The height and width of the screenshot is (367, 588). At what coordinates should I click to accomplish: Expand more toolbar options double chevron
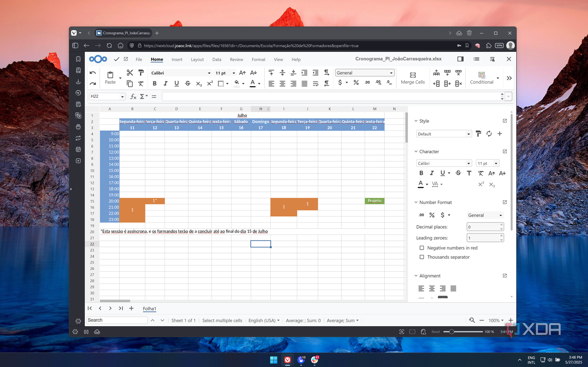(x=509, y=78)
